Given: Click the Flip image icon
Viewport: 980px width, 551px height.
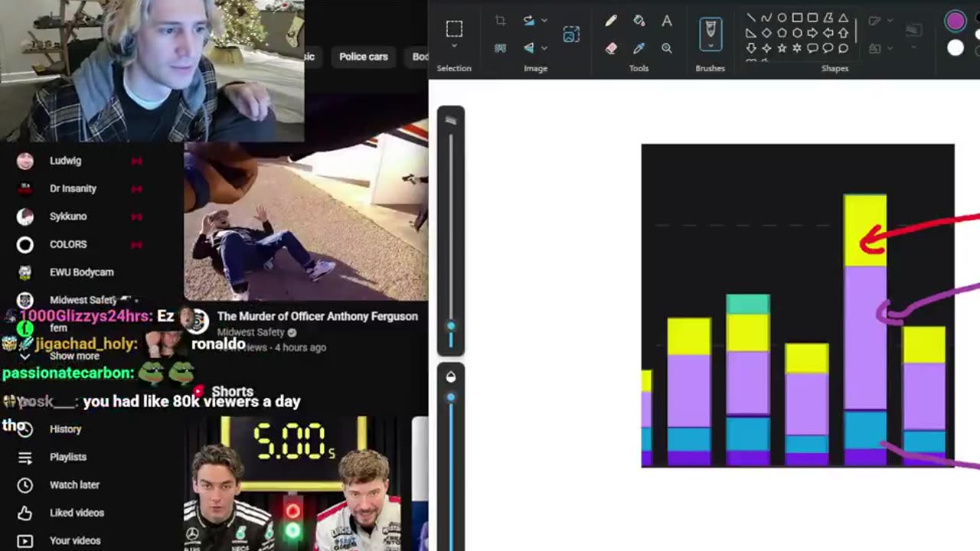Looking at the screenshot, I should [528, 47].
